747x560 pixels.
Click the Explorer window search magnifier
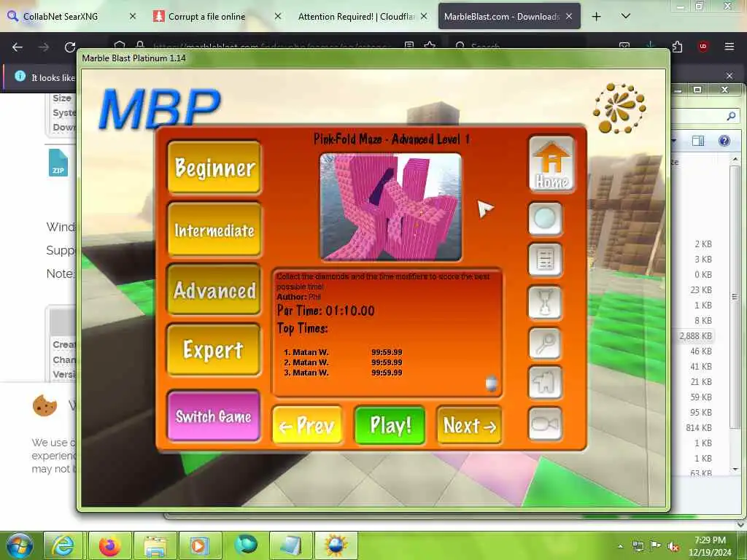(x=731, y=116)
